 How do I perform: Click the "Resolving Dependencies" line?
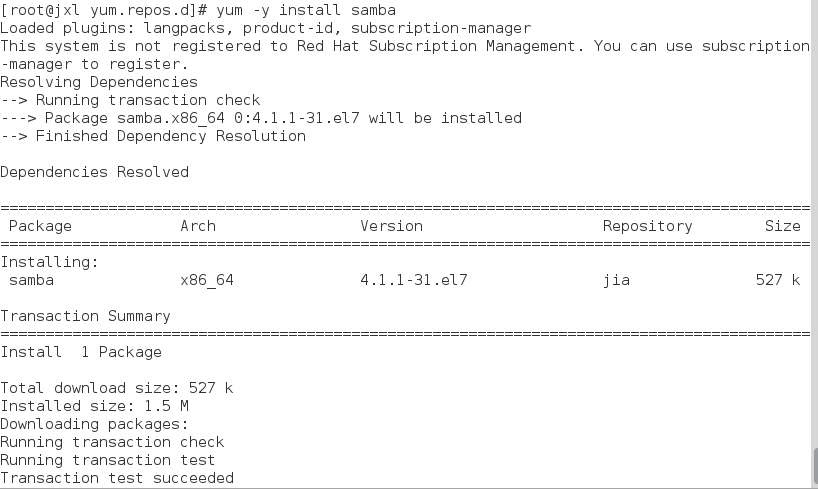click(x=99, y=82)
